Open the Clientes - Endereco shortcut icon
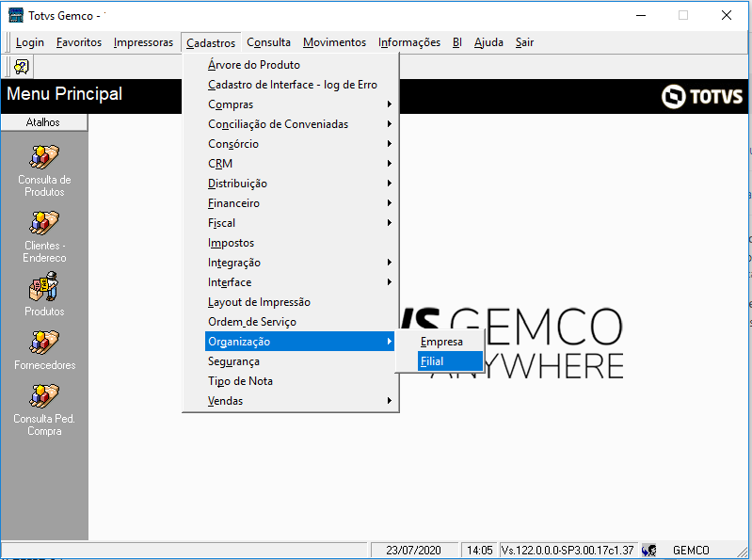This screenshot has height=560, width=752. pyautogui.click(x=44, y=223)
